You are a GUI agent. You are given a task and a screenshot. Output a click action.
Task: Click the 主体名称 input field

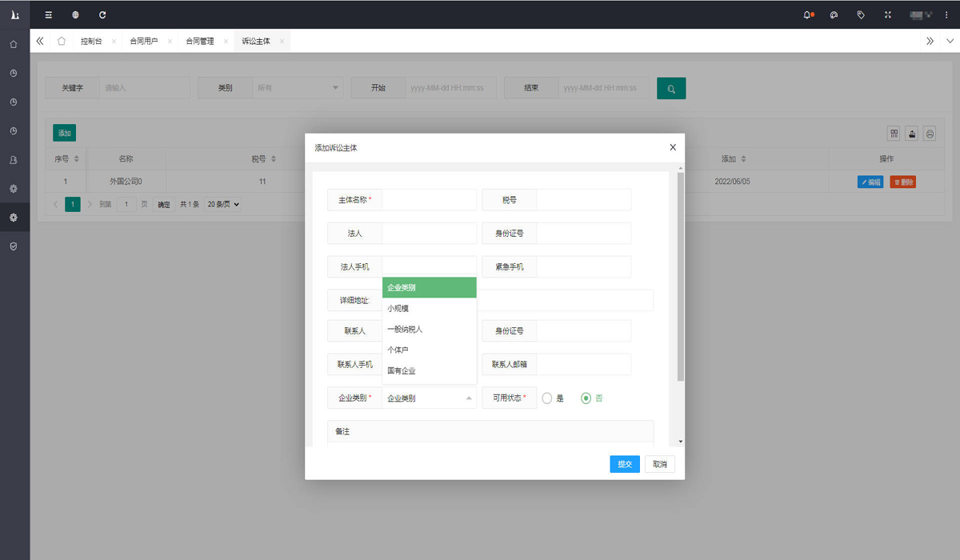(x=429, y=199)
